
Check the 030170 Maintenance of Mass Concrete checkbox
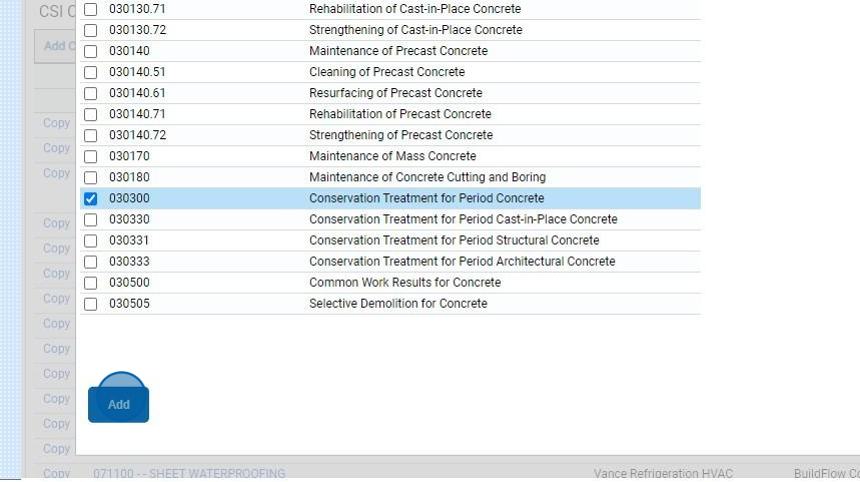tap(90, 157)
